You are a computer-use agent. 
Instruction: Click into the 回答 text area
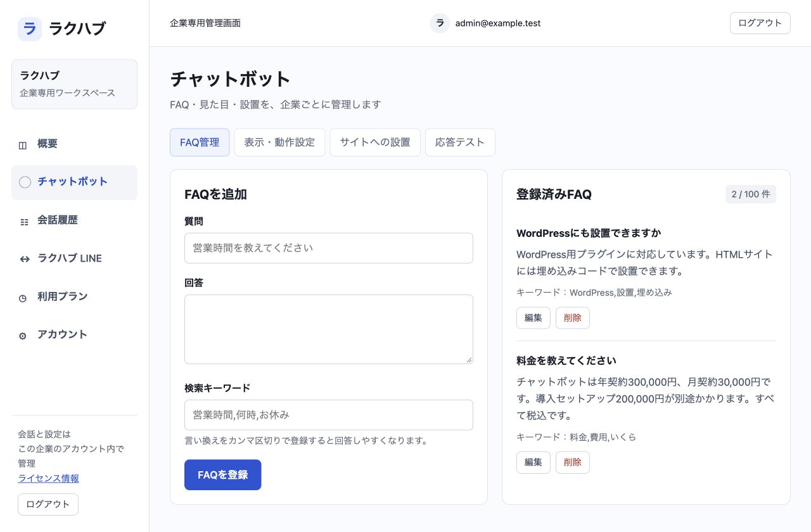pos(329,329)
